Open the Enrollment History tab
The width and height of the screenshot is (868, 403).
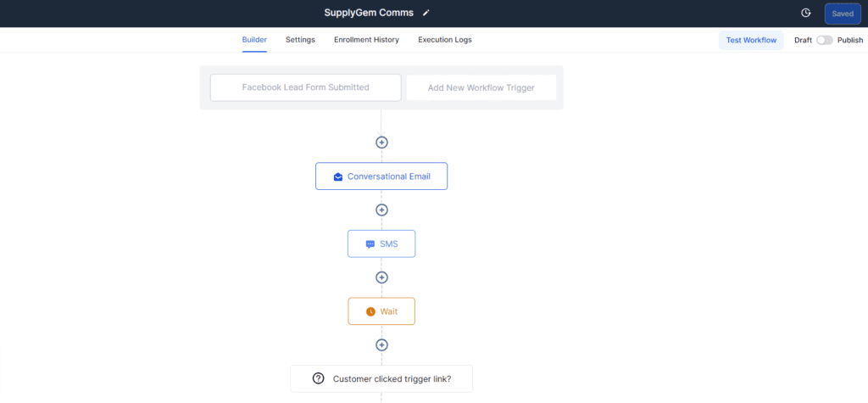(366, 40)
